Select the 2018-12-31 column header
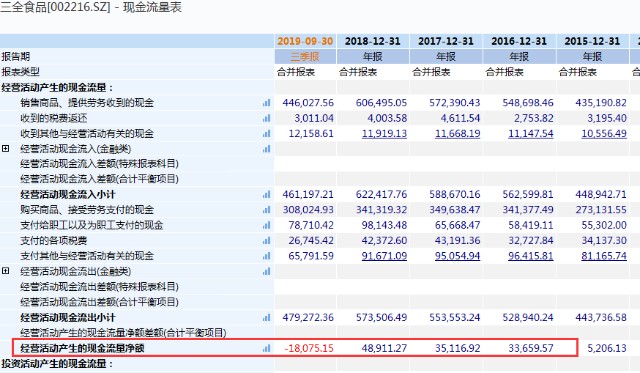 click(373, 41)
